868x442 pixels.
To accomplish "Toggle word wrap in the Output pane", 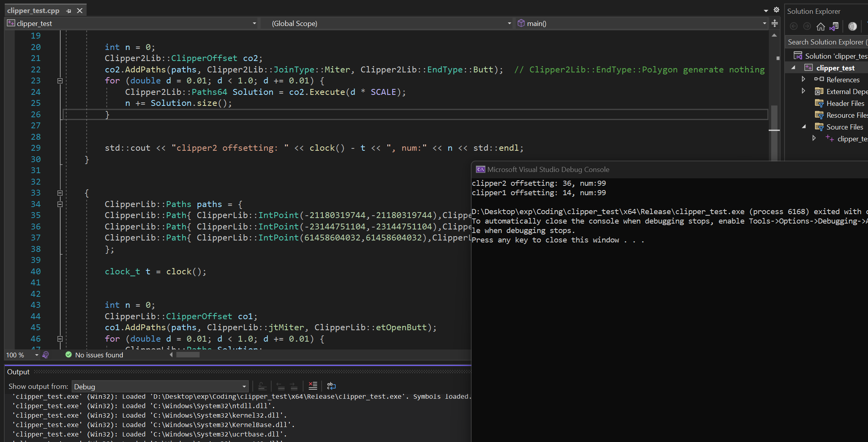I will pos(331,386).
